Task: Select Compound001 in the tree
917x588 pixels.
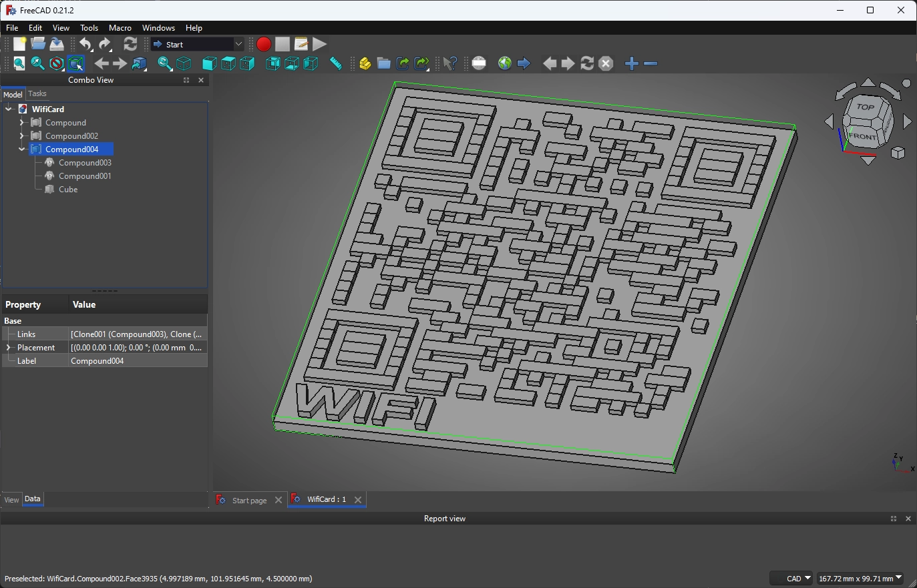Action: click(x=85, y=176)
